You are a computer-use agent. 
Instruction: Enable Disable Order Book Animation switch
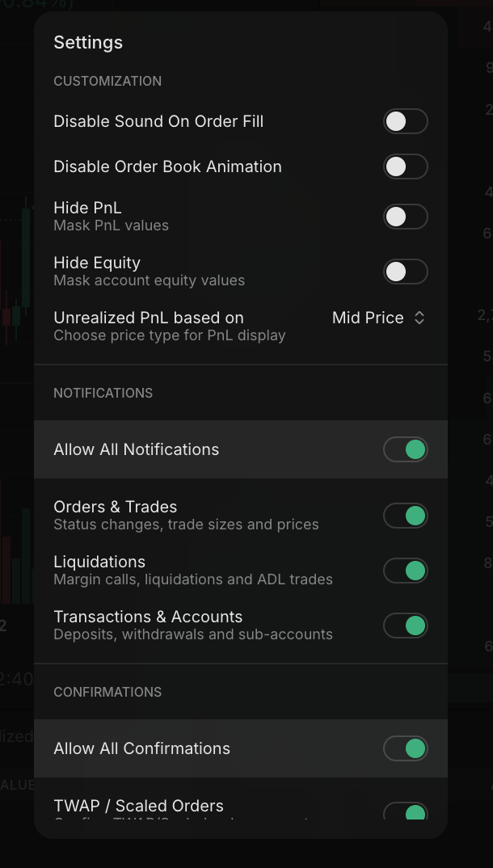click(x=405, y=166)
